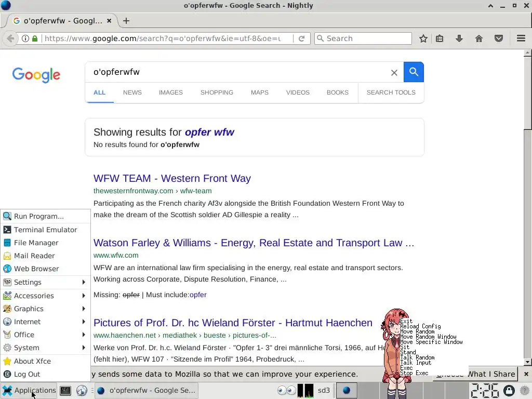Choose Log Out in Applications menu
The image size is (532, 399).
click(x=46, y=374)
